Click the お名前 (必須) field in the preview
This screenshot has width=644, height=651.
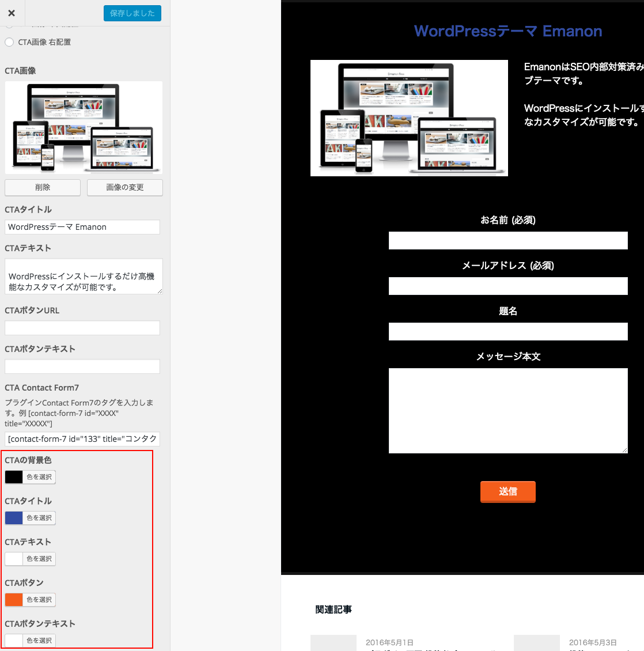pyautogui.click(x=508, y=241)
